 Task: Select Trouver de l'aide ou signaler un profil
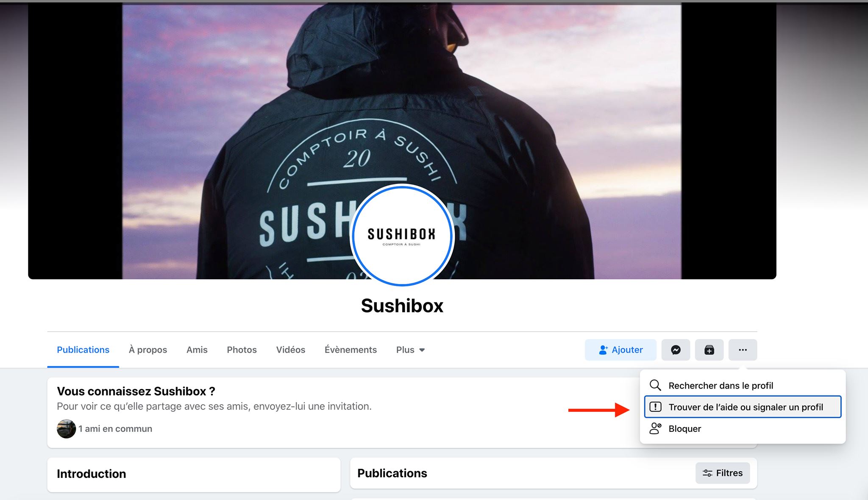[743, 407]
